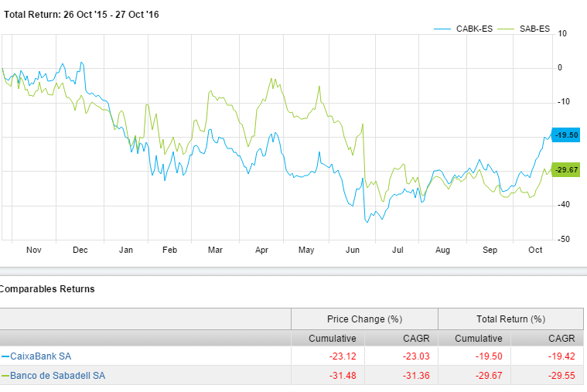
Task: Open the Banco de Sabadell SA link
Action: 57,376
